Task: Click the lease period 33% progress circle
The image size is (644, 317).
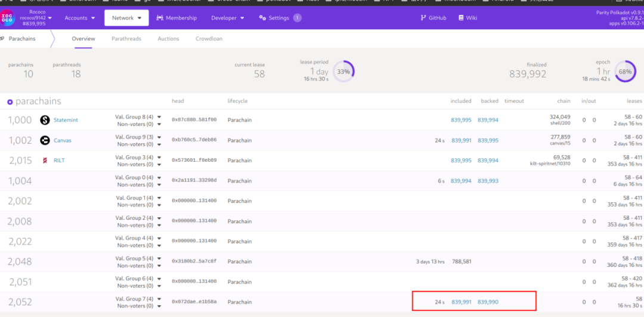Action: 343,71
